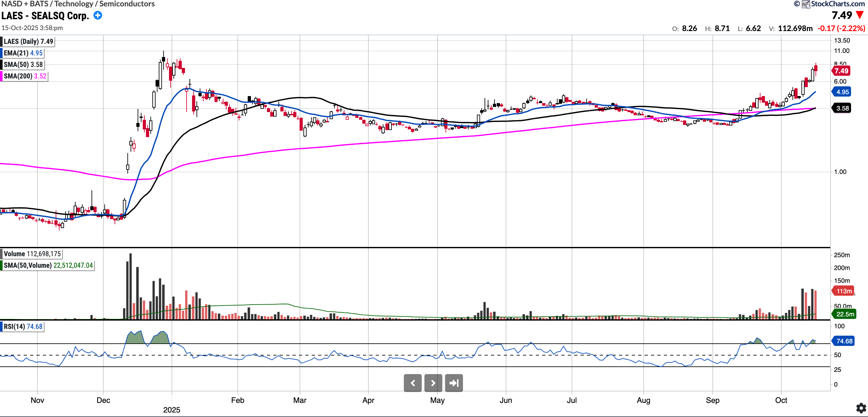This screenshot has height=417, width=868.
Task: Click the LAES - SEALSQ Corp. title
Action: 45,15
